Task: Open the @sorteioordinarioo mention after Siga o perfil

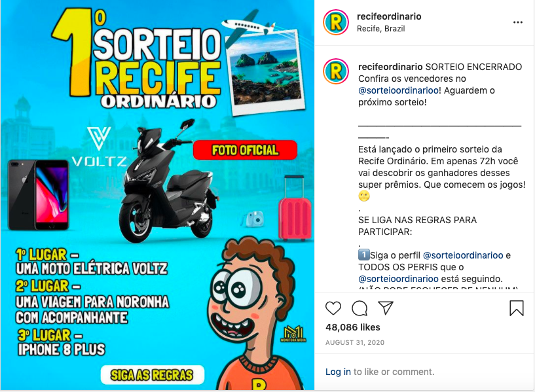Action: 463,255
